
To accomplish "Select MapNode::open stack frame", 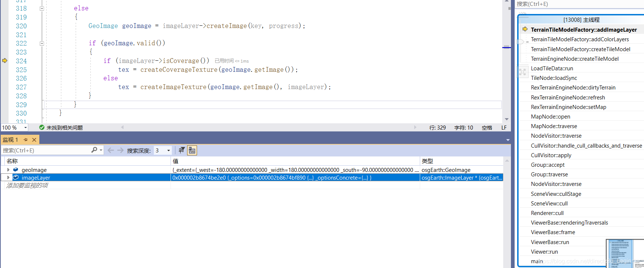I will 551,117.
